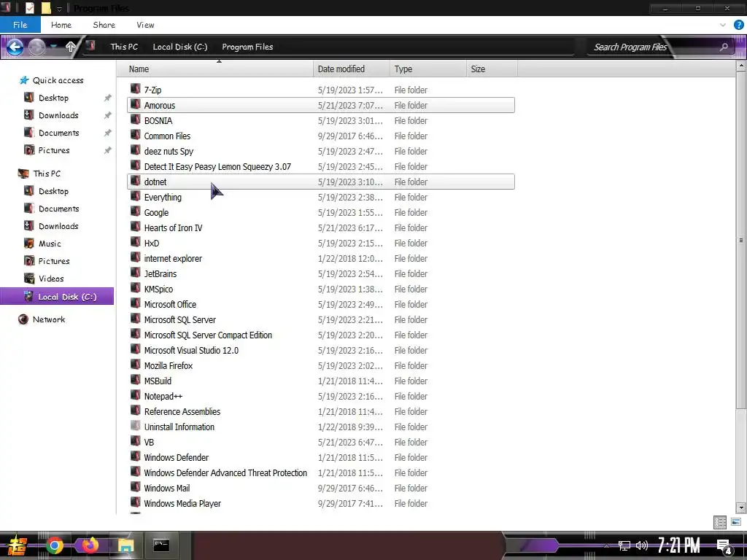
Task: Select the Notepad++ folder icon
Action: pos(135,395)
